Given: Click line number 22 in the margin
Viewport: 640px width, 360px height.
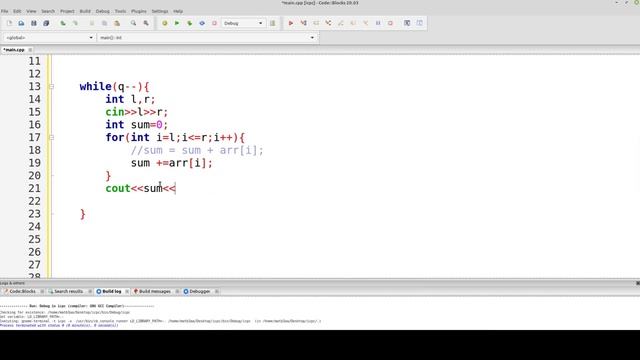Looking at the screenshot, I should (x=34, y=201).
